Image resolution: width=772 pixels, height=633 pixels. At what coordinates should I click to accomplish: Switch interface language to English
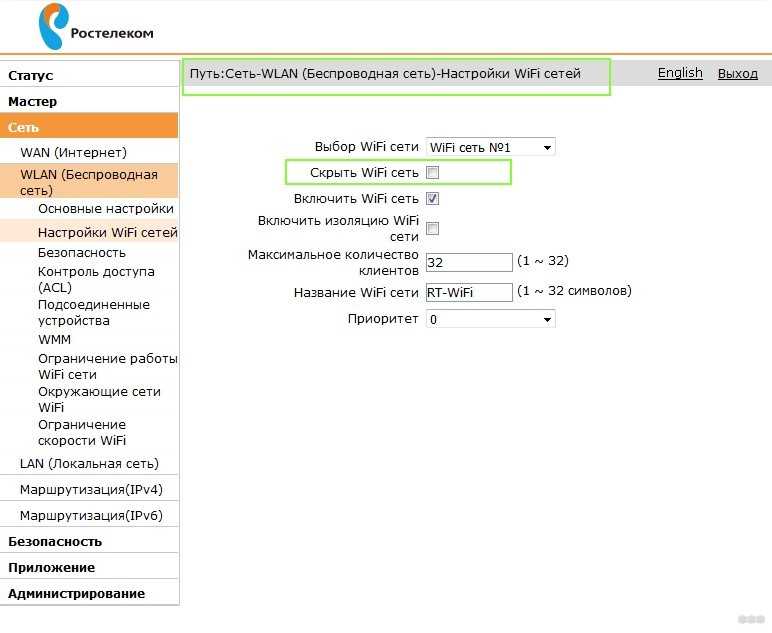click(680, 73)
